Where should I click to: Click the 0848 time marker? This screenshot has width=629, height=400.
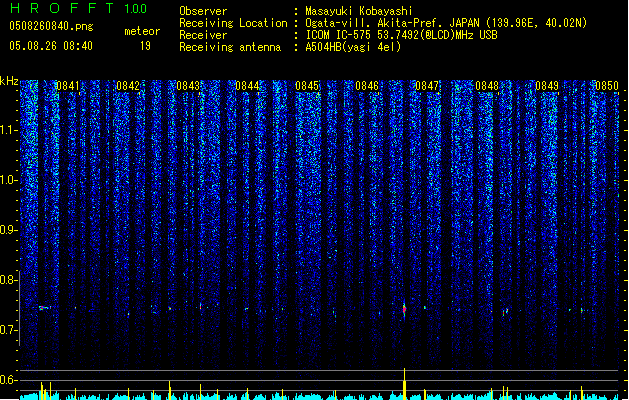tap(487, 86)
